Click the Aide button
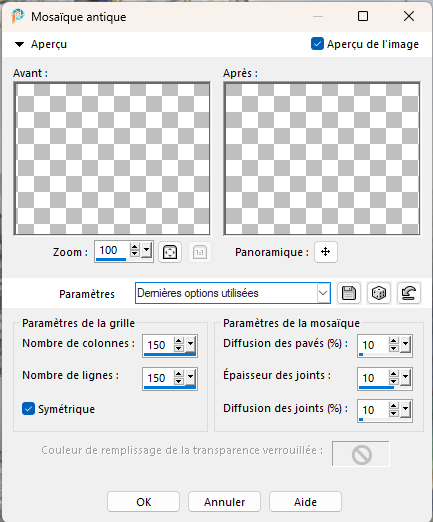The width and height of the screenshot is (433, 522). tap(305, 501)
